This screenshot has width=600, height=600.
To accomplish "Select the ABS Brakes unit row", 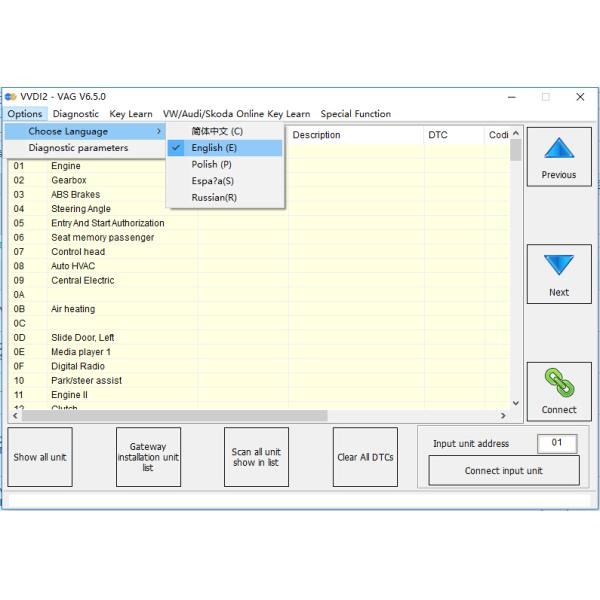I will click(75, 195).
